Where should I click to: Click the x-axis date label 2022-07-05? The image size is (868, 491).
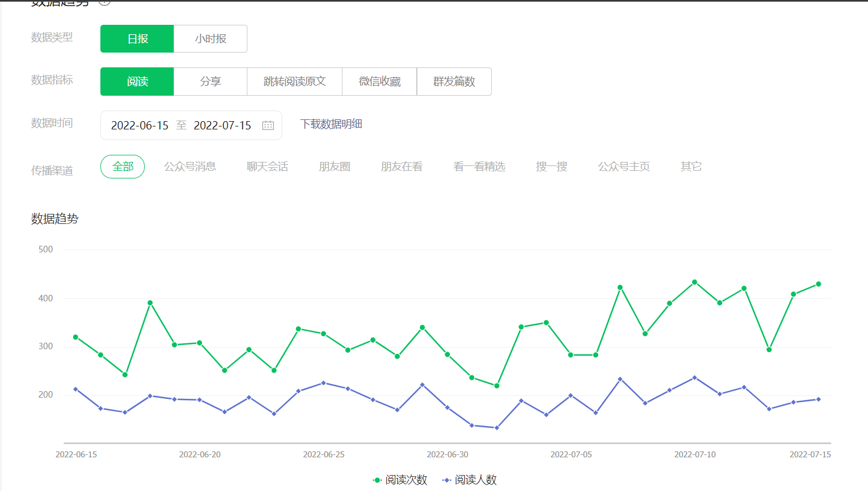tap(571, 454)
